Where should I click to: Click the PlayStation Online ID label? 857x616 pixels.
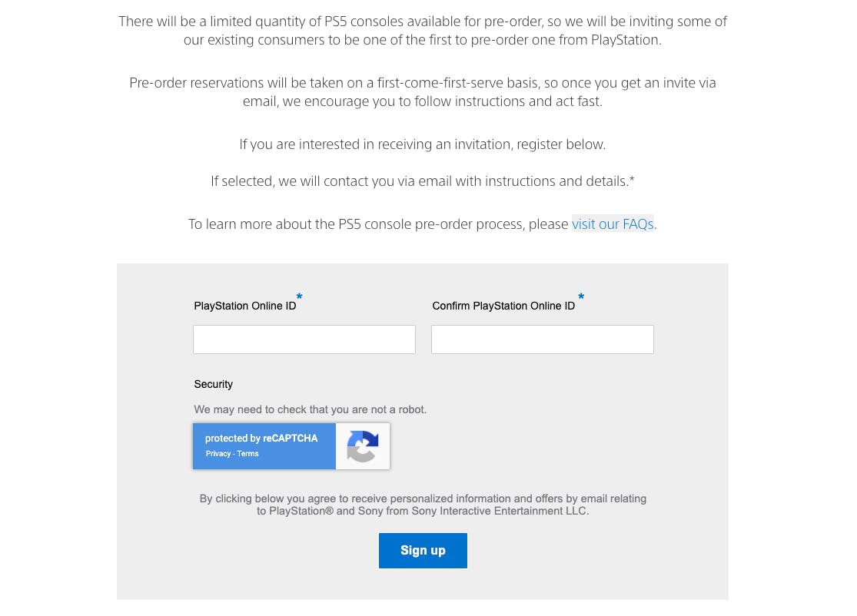coord(245,306)
